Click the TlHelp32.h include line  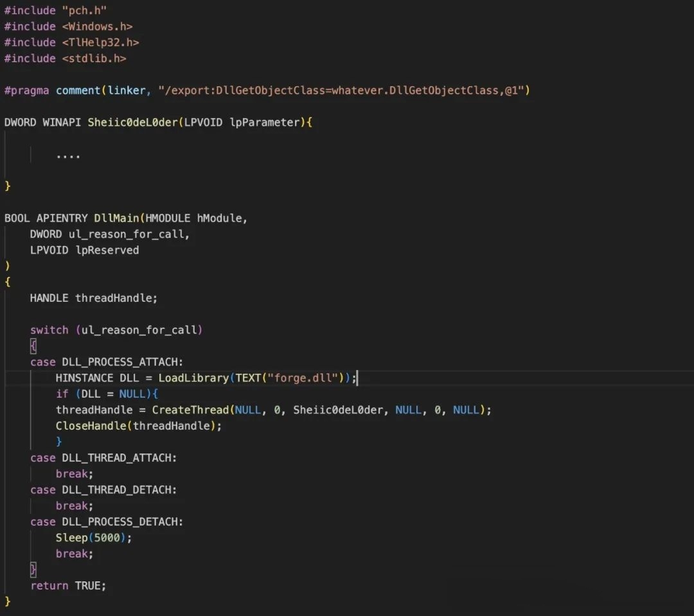click(71, 42)
